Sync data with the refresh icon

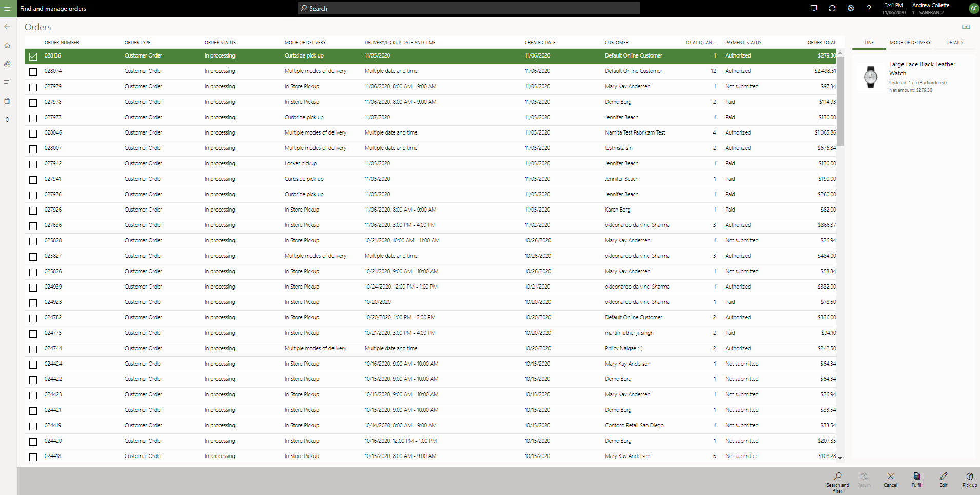tap(832, 8)
